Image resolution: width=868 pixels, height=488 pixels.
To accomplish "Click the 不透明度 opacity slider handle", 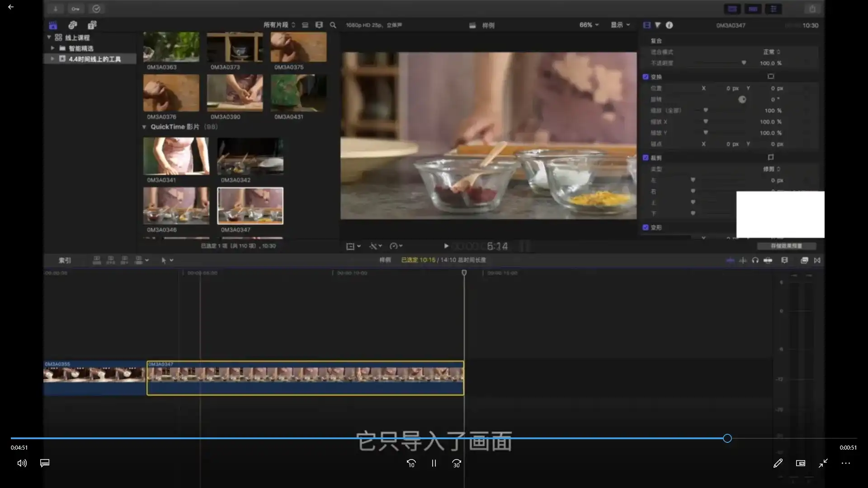I will (744, 63).
